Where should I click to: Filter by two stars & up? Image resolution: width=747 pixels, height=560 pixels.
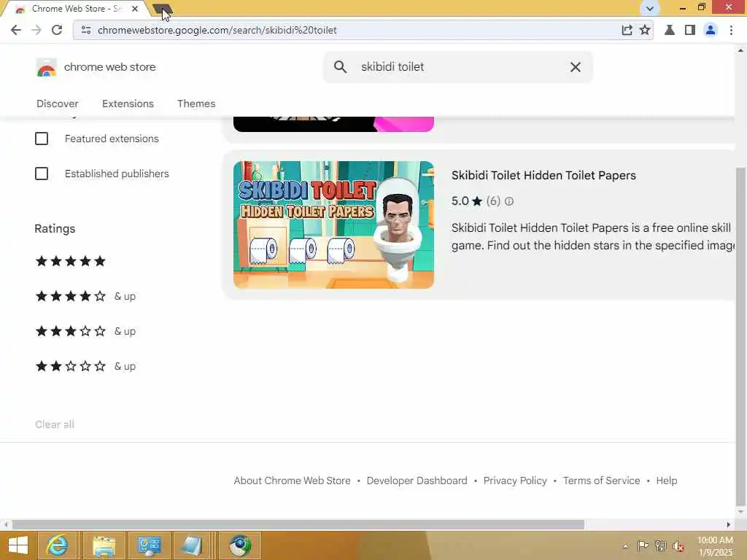click(x=86, y=366)
